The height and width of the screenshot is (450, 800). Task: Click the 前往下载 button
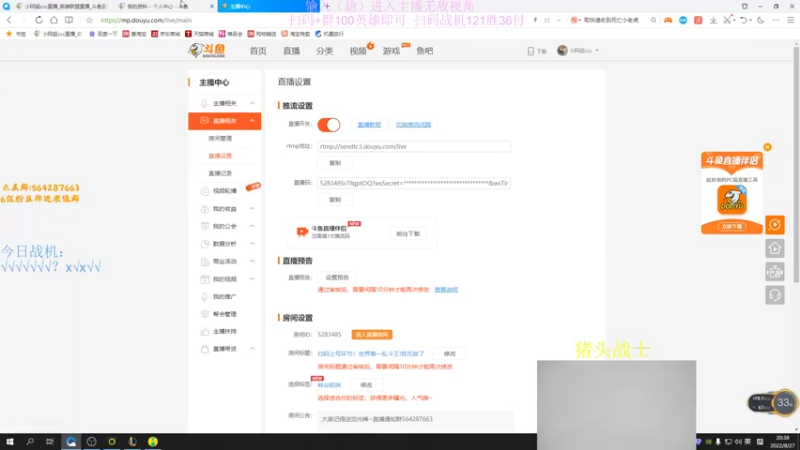click(x=408, y=234)
